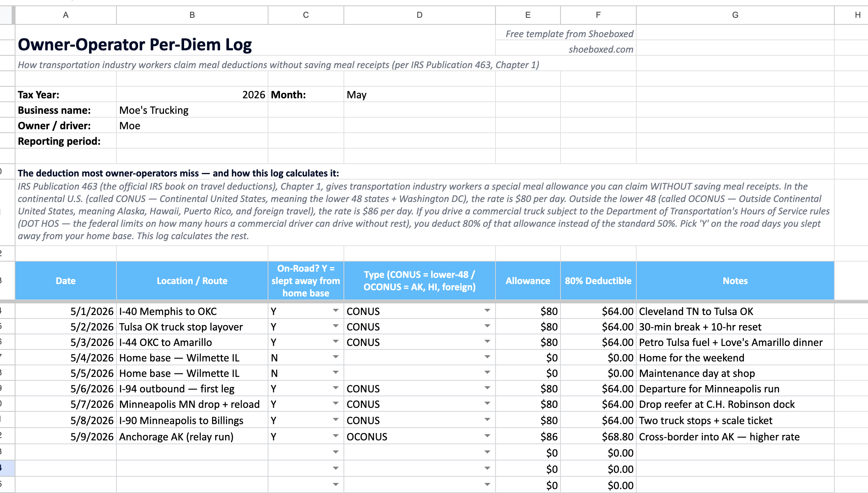Select date cell 5/1/2026
Viewport: 868px width, 493px height.
66,311
